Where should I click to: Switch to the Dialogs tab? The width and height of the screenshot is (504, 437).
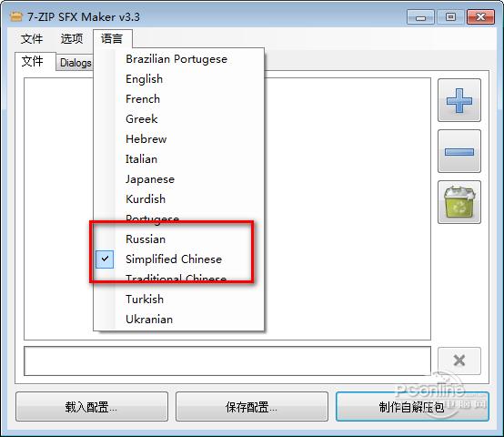pos(76,63)
